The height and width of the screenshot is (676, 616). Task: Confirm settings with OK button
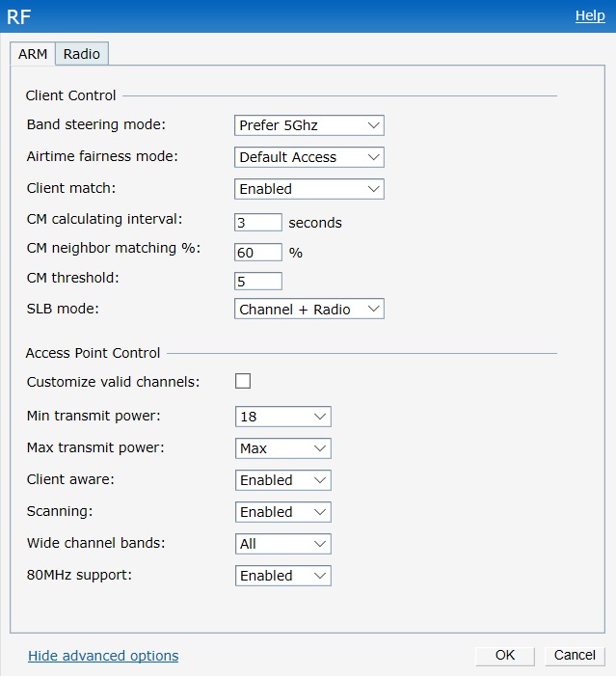pyautogui.click(x=504, y=655)
